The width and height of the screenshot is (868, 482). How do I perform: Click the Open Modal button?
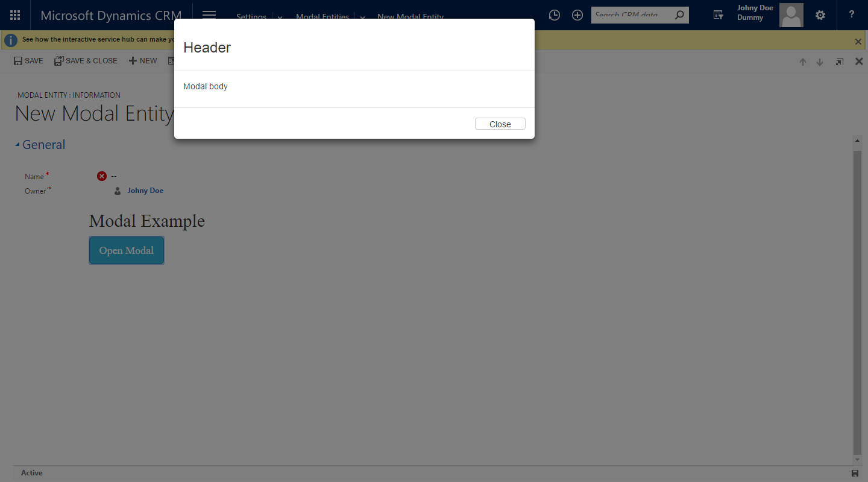pyautogui.click(x=127, y=250)
